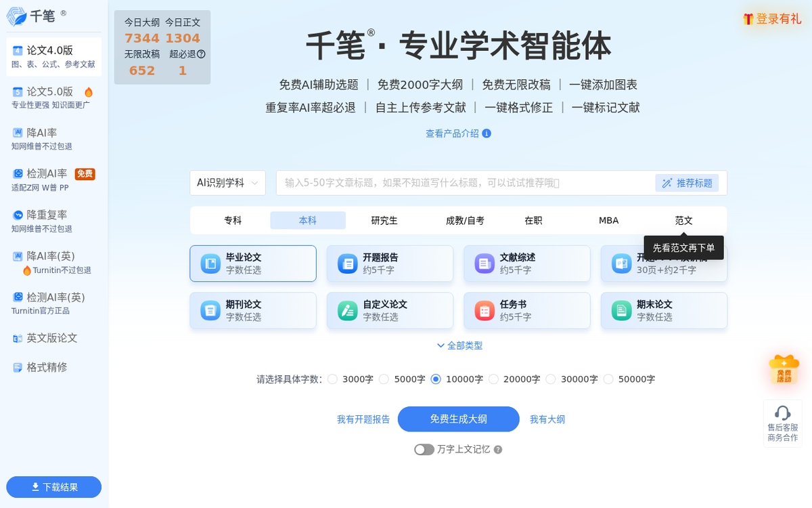Click the 免费活动 gift badge
Image resolution: width=812 pixels, height=508 pixels.
784,370
